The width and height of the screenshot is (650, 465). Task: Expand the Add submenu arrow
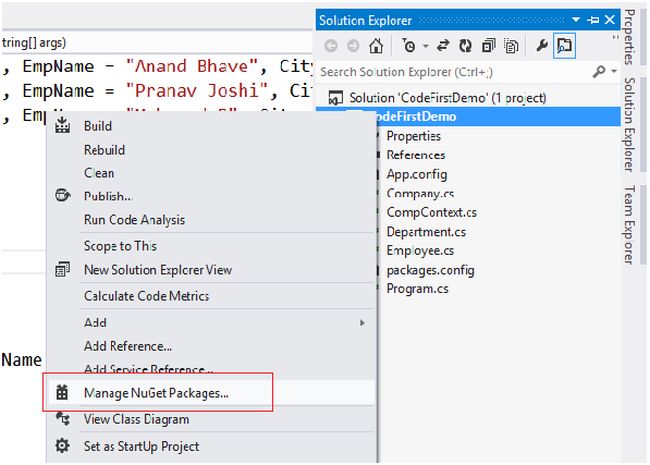coord(362,322)
